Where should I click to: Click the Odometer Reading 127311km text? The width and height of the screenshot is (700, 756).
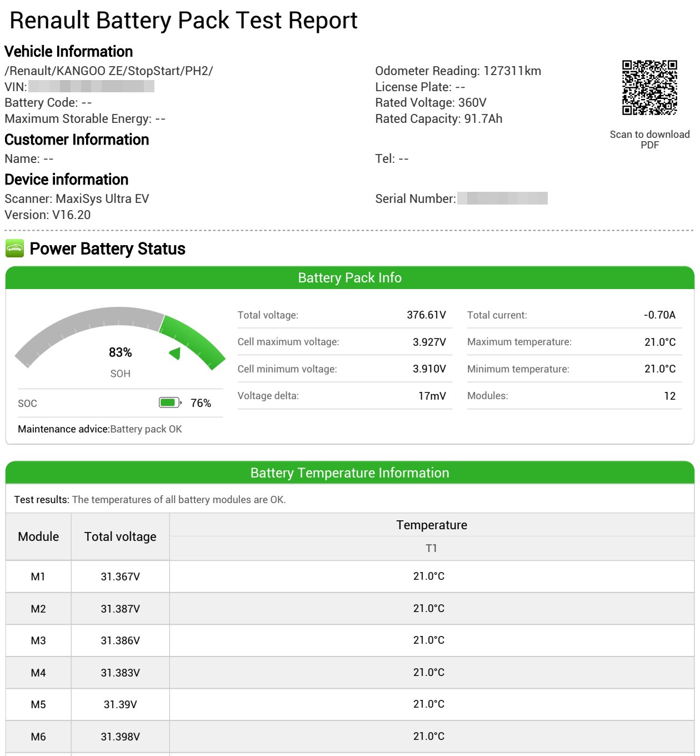pyautogui.click(x=458, y=71)
